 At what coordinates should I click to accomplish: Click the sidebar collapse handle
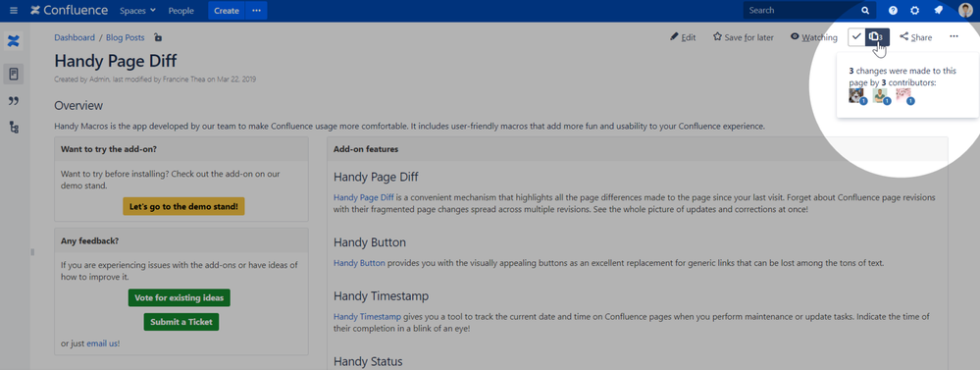(x=31, y=252)
